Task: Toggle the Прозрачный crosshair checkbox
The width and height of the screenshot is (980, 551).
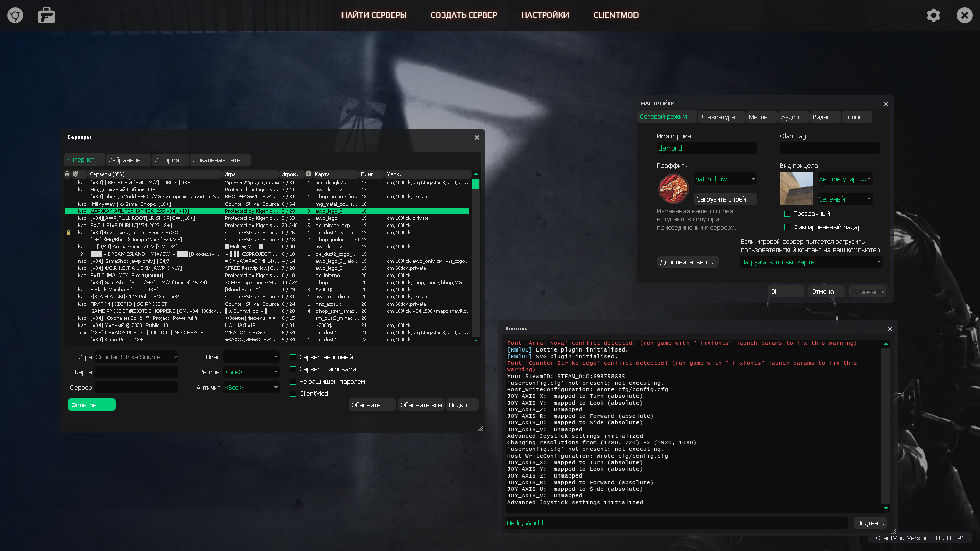Action: pos(787,214)
